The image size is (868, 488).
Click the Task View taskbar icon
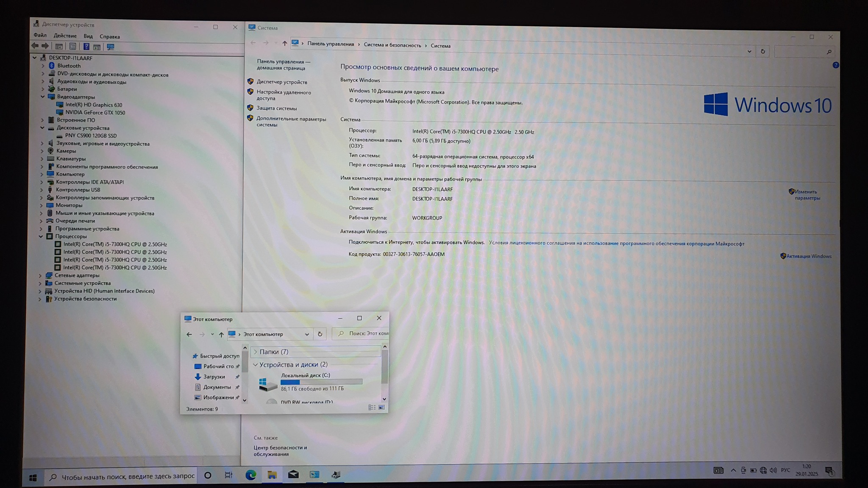point(228,475)
